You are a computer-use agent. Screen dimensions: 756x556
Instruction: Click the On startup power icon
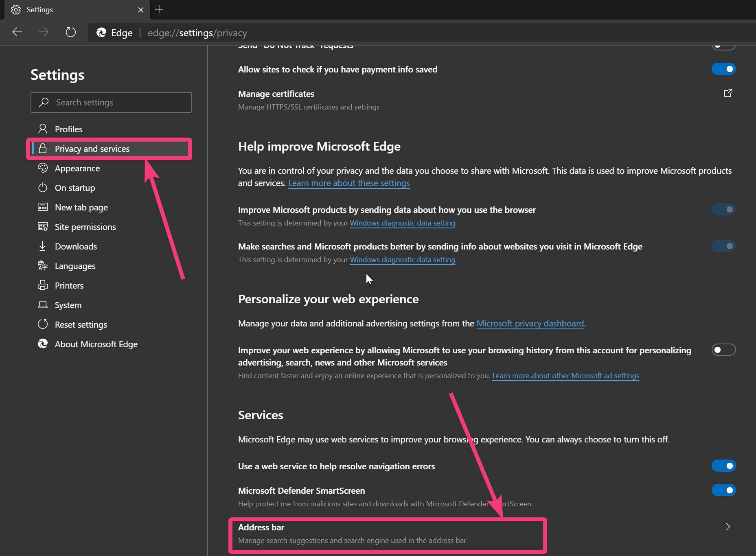coord(42,188)
